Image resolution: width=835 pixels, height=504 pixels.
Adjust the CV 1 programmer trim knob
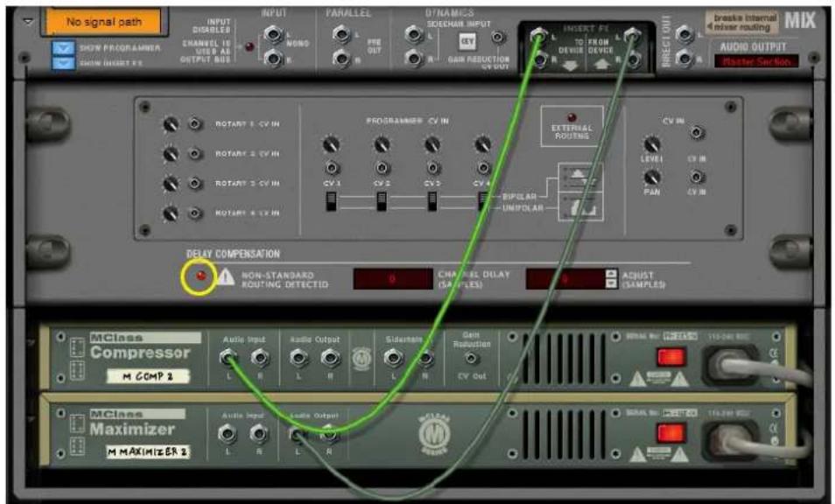(331, 144)
